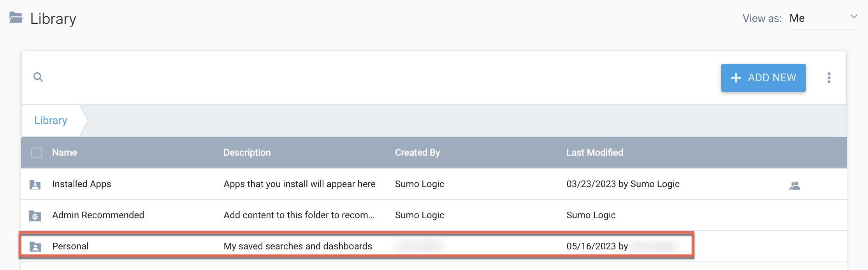Select the Name column header
This screenshot has height=270, width=868.
tap(64, 153)
